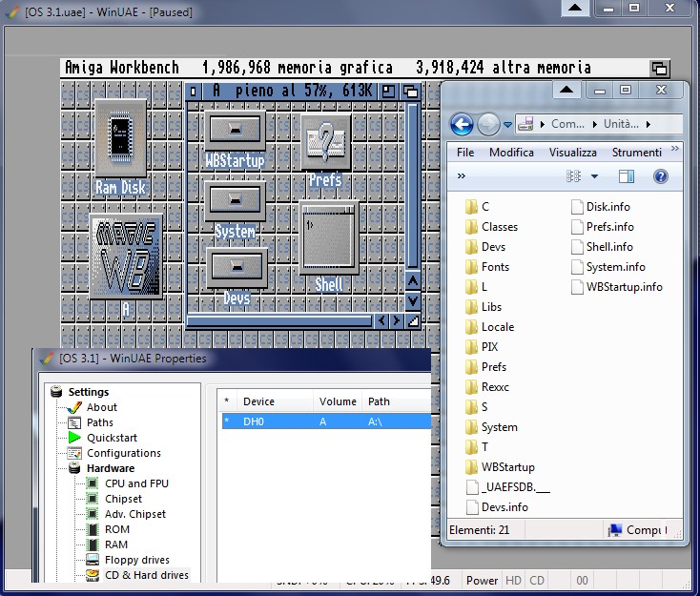
Task: Launch the Shell icon in Amiga window
Action: pos(328,235)
